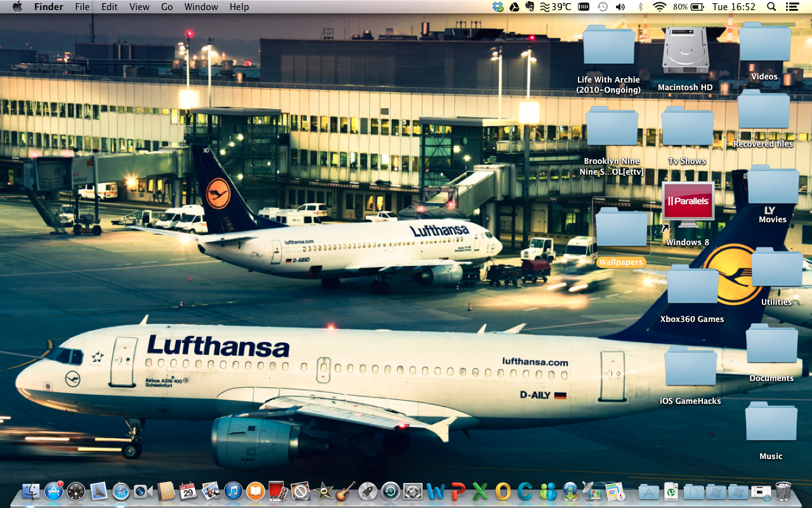Viewport: 812px width, 508px height.
Task: Open the View menu
Action: point(140,7)
